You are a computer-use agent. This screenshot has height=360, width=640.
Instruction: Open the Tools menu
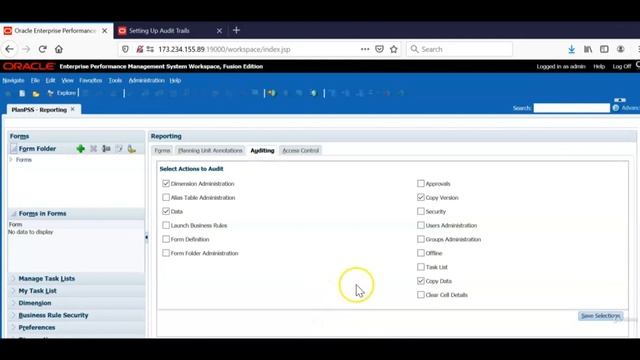[x=115, y=80]
